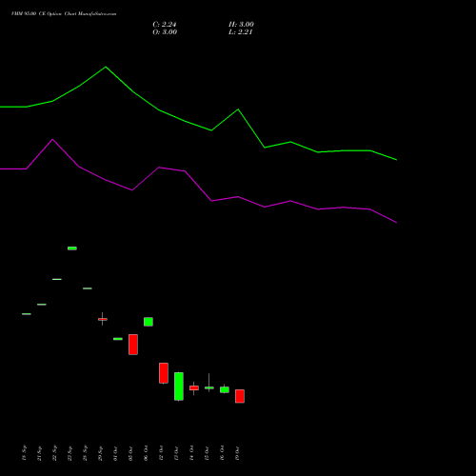The width and height of the screenshot is (476, 476).
Task: Click the green candle above 16 Oct
Action: coord(225,389)
